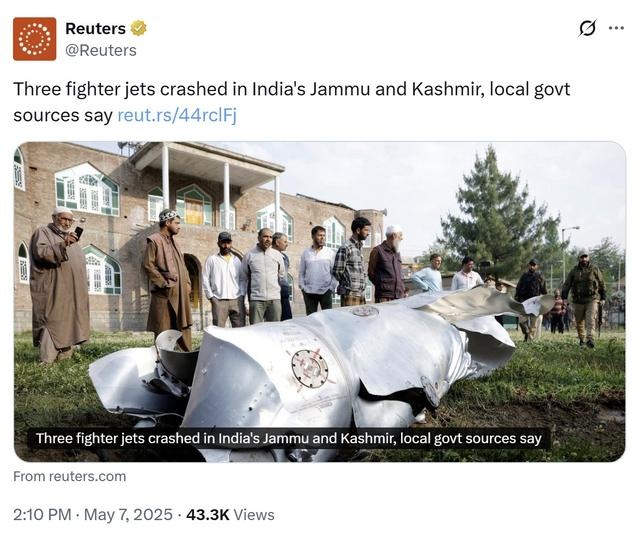
Task: Click the May 7, 2025 date
Action: click(x=128, y=515)
